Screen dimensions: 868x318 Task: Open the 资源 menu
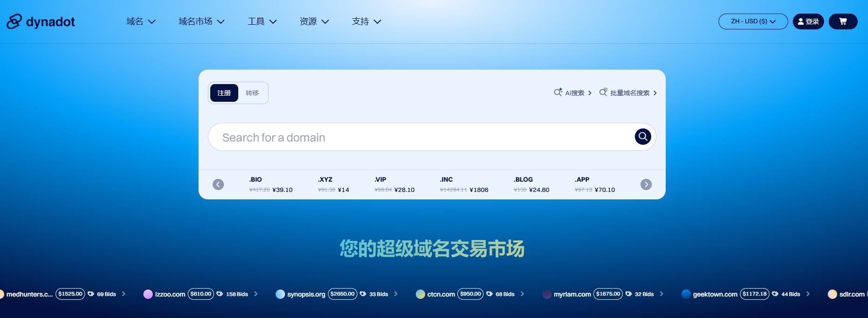(314, 21)
